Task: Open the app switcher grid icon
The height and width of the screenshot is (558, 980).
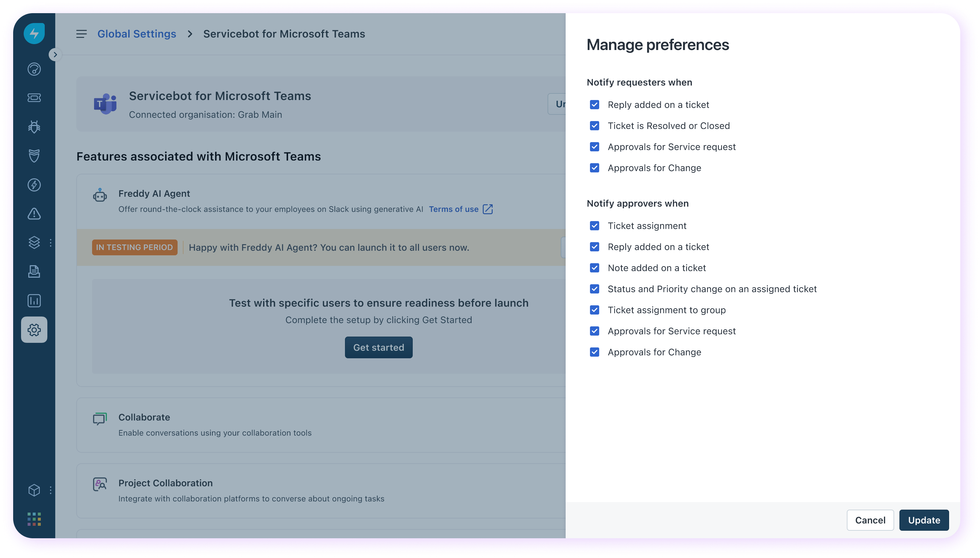Action: pyautogui.click(x=34, y=519)
